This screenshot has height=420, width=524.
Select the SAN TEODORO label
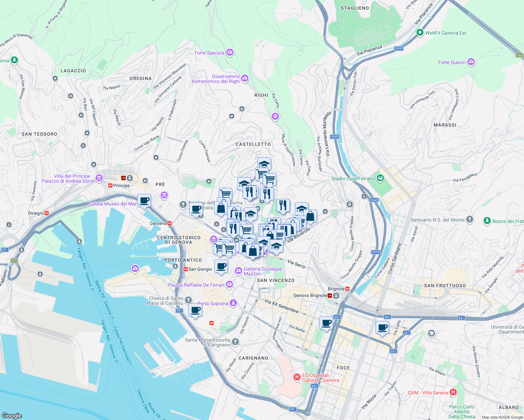click(39, 134)
